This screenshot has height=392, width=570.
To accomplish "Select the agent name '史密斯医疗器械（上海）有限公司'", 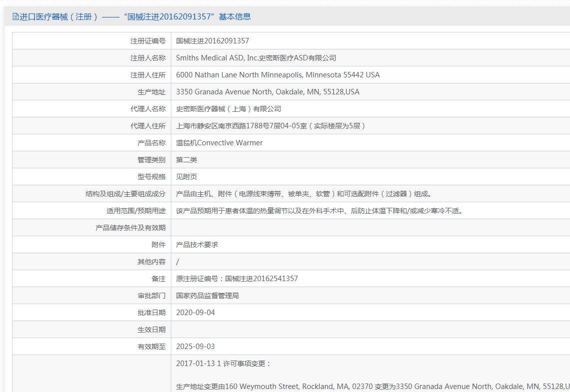I will 229,109.
